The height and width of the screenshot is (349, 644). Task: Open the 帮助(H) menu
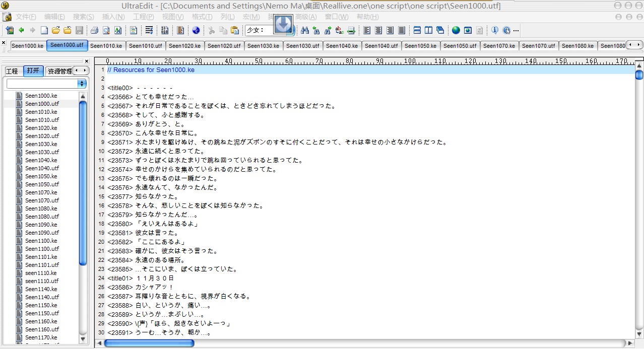tap(367, 17)
